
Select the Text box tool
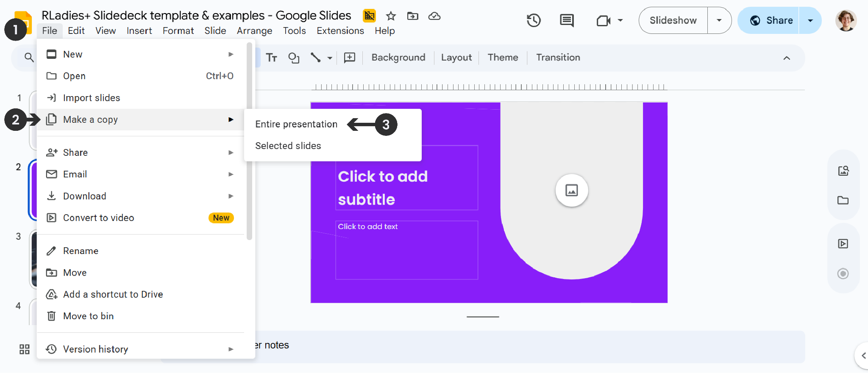[272, 58]
